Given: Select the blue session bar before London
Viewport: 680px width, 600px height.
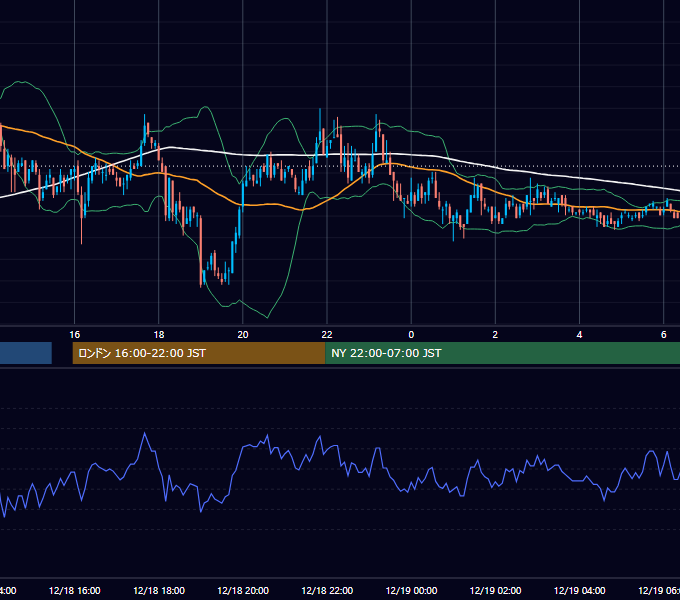Looking at the screenshot, I should [26, 353].
